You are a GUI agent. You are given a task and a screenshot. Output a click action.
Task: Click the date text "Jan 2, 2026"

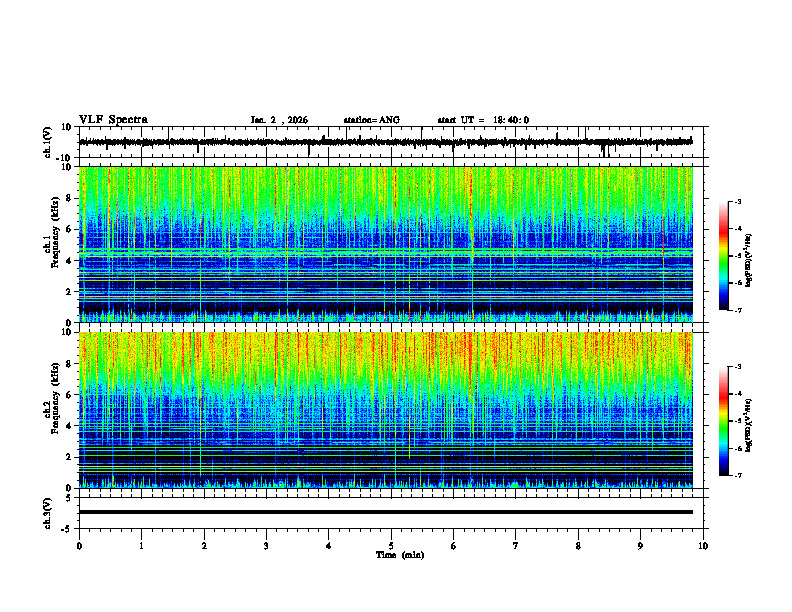[x=279, y=120]
